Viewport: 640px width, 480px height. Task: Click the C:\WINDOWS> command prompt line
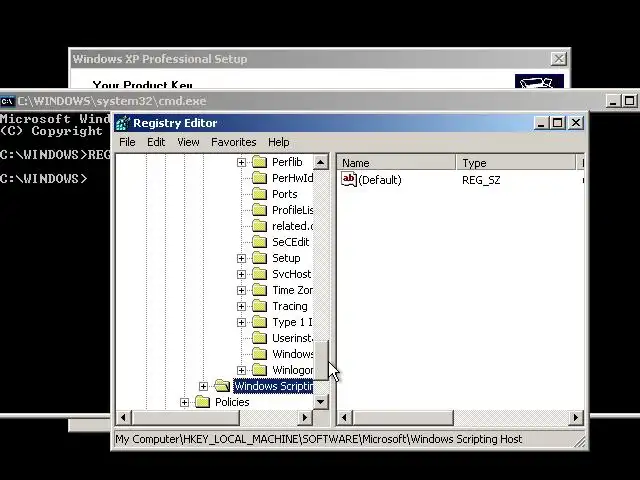click(44, 179)
